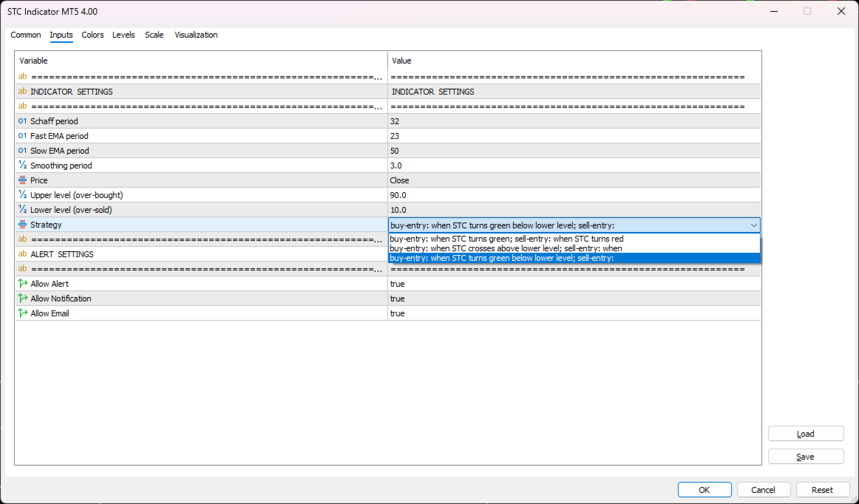Save current input settings

click(805, 457)
